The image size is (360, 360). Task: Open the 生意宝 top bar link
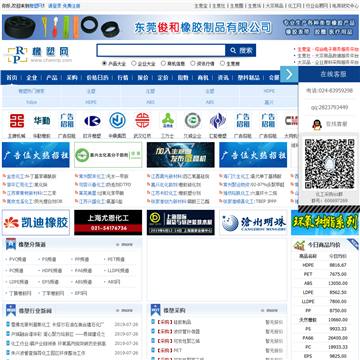(201, 6)
